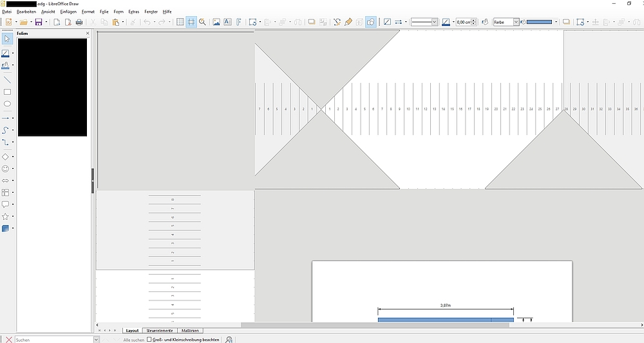
Task: Click the Arrow Style icon
Action: [x=398, y=22]
